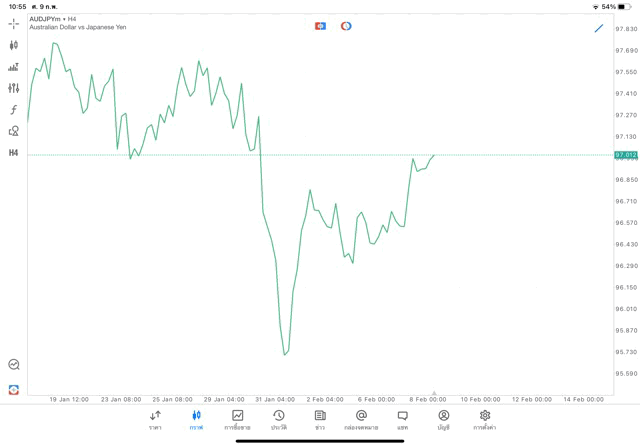Viewport: 640px width, 447px height.
Task: Go to the ประวัติ history tab
Action: (278, 420)
